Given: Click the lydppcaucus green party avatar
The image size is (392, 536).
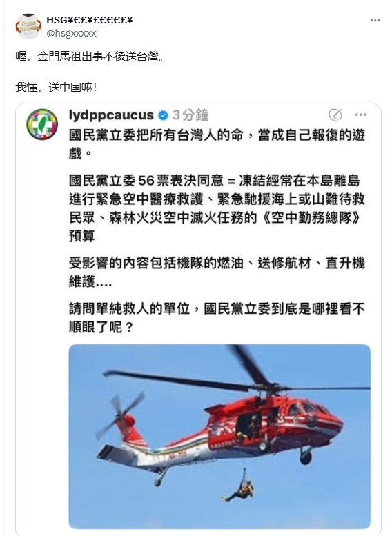Looking at the screenshot, I should (42, 124).
